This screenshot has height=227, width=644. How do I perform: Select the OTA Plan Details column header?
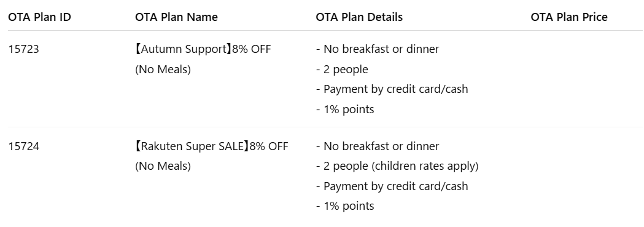359,17
